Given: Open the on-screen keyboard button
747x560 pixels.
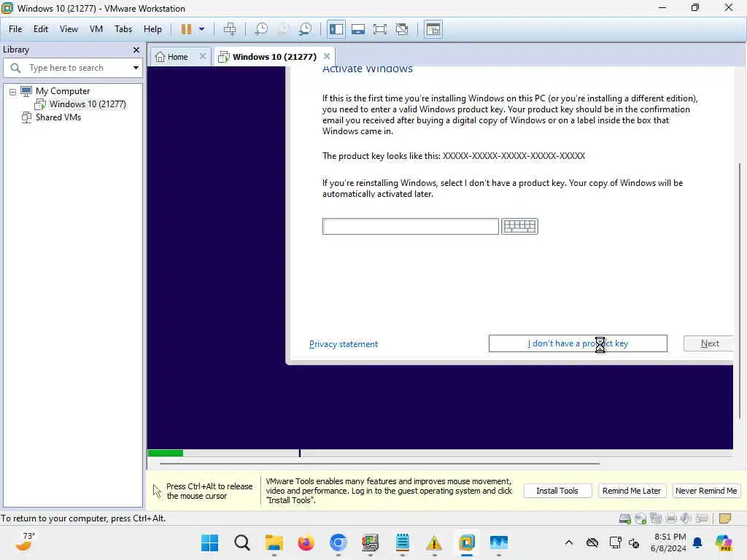Looking at the screenshot, I should point(519,226).
